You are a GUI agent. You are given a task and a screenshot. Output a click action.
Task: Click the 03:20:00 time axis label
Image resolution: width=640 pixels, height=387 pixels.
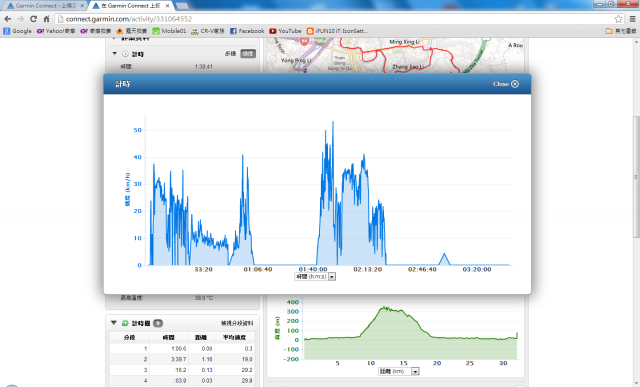tap(477, 269)
